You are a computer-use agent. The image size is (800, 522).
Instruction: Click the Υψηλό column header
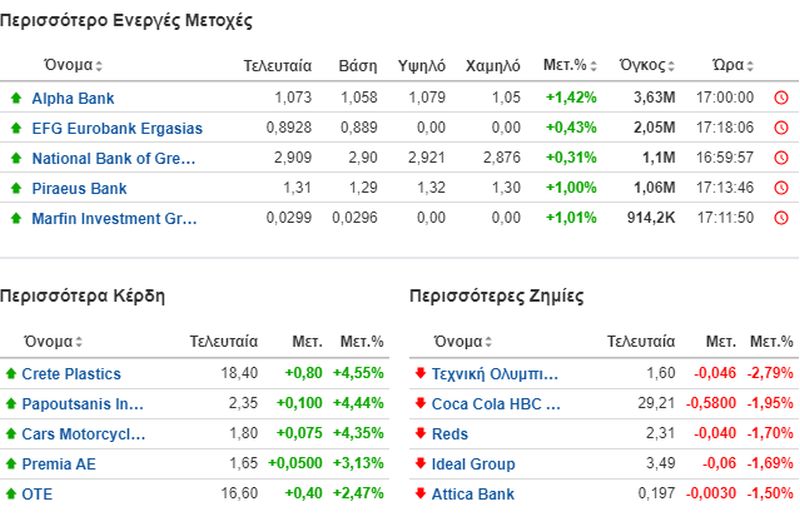click(x=421, y=66)
